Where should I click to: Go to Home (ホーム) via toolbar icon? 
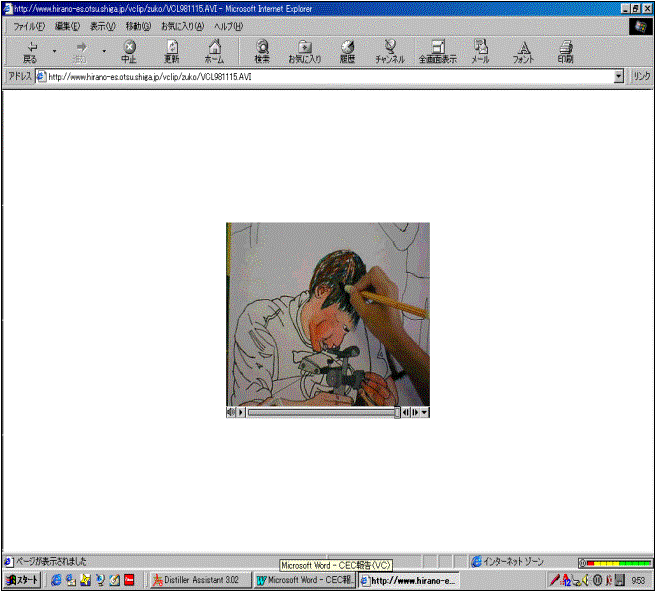click(214, 52)
